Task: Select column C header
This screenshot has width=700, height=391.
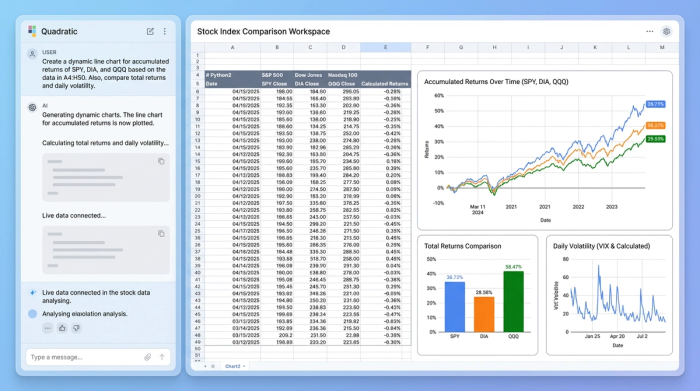Action: pos(310,47)
